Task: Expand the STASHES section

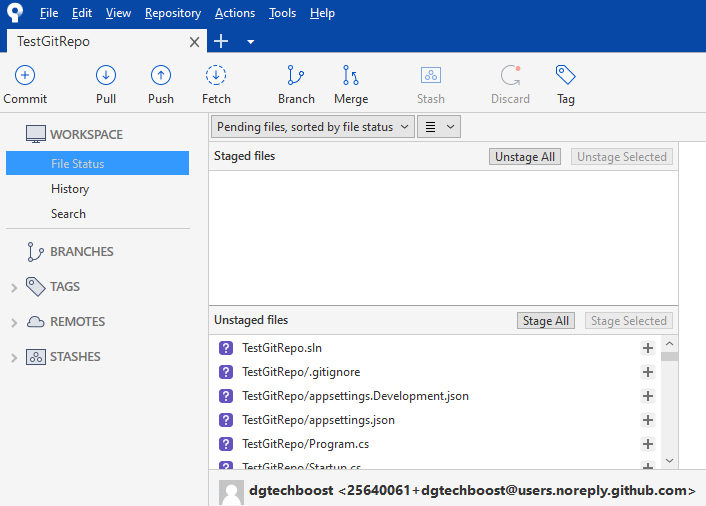Action: click(x=14, y=358)
